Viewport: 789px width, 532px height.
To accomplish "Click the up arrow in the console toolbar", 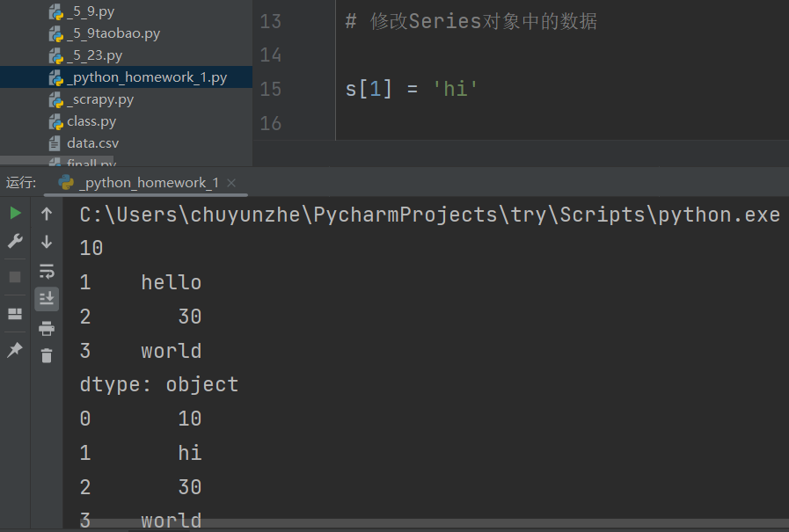I will click(x=47, y=213).
